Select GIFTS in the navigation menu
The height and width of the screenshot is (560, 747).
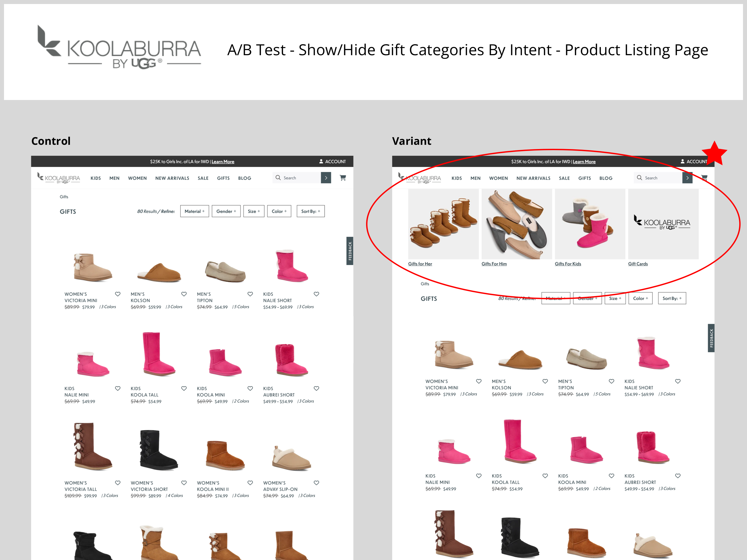(223, 178)
